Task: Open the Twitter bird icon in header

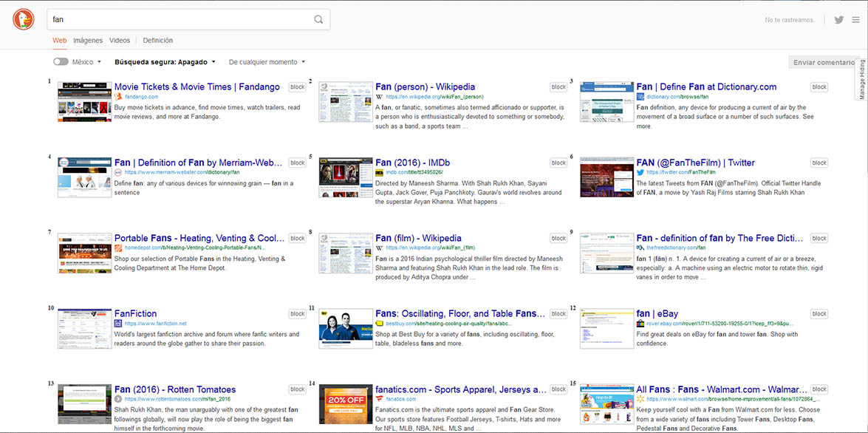Action: 839,20
